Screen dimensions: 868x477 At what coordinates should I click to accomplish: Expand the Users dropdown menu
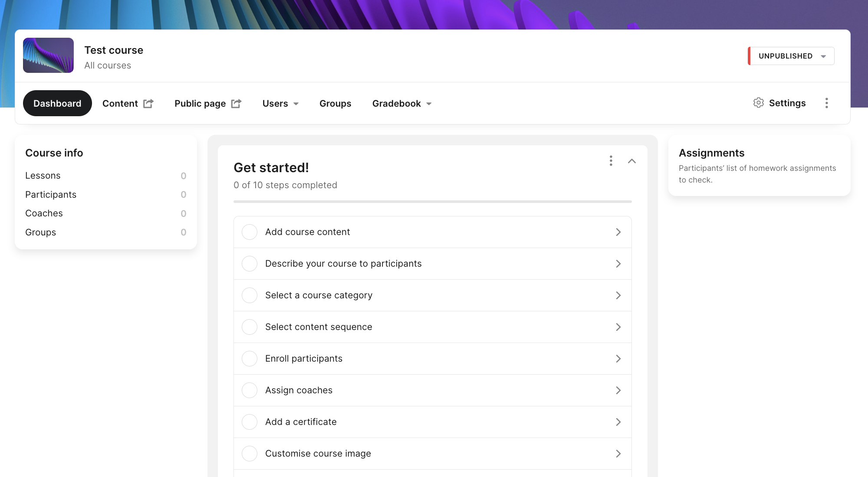(280, 104)
